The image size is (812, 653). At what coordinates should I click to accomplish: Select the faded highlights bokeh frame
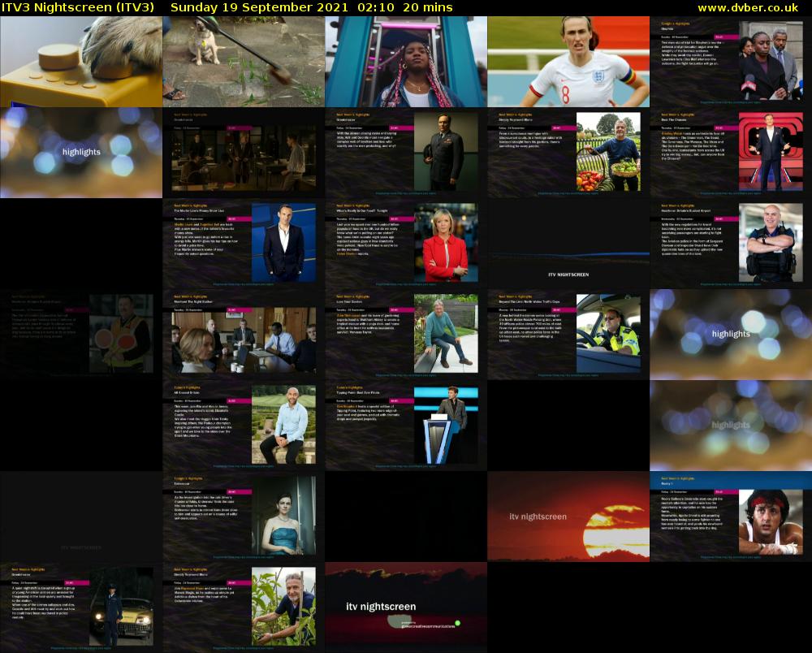tap(731, 426)
